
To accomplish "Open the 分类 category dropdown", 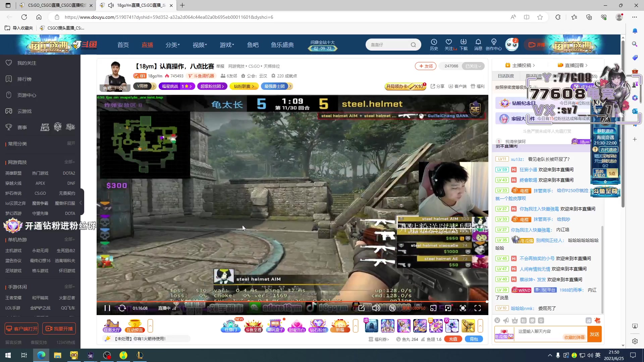I will [172, 45].
